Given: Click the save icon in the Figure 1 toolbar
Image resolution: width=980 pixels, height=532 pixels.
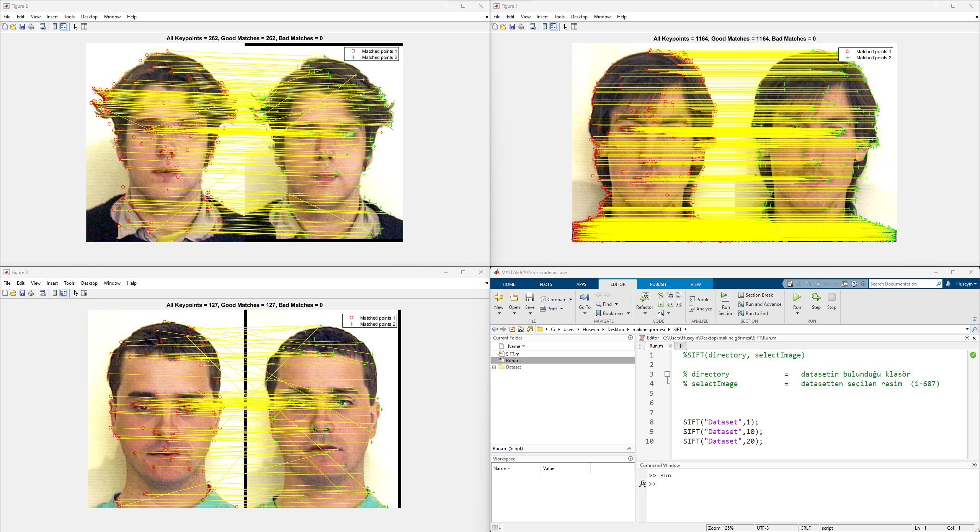Looking at the screenshot, I should (512, 27).
